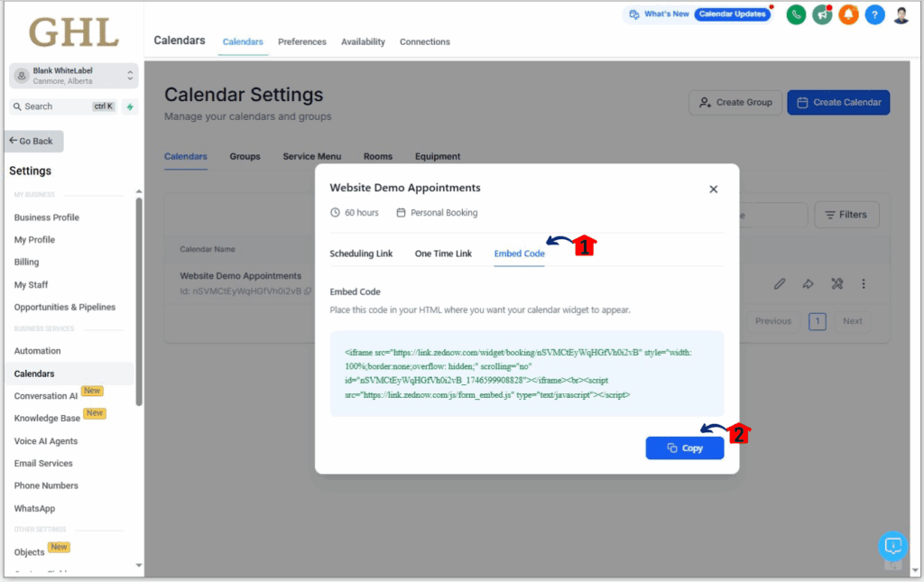Image resolution: width=924 pixels, height=582 pixels.
Task: Click the Search field in sidebar
Action: [x=64, y=106]
